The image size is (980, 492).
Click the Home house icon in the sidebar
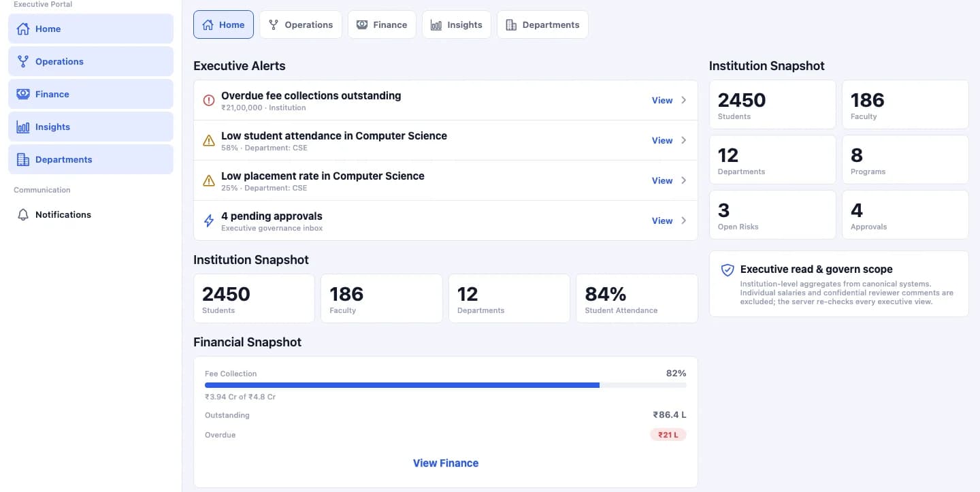point(23,29)
